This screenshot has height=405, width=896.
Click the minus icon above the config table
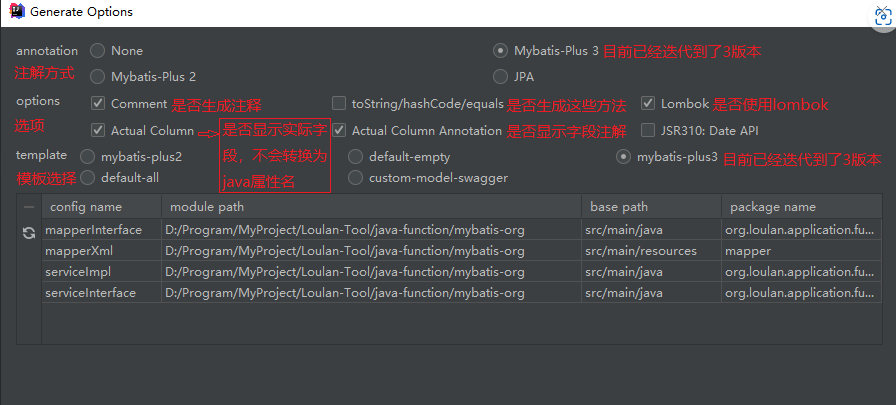(x=28, y=207)
